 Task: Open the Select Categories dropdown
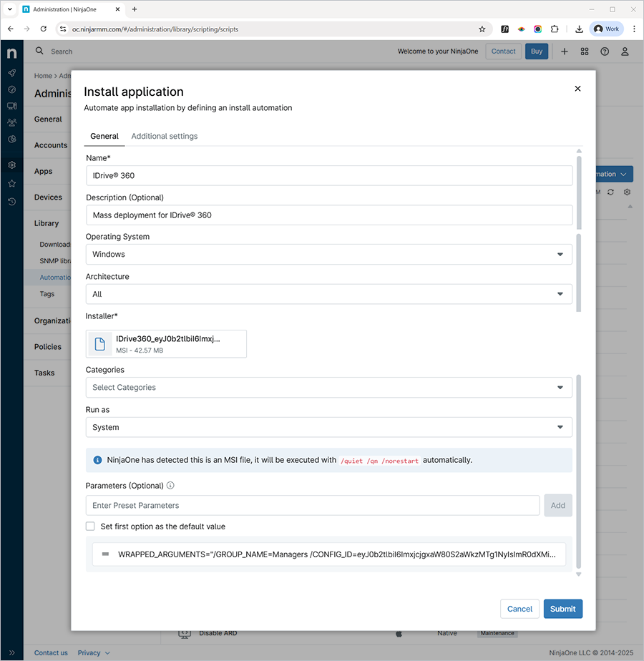(329, 388)
